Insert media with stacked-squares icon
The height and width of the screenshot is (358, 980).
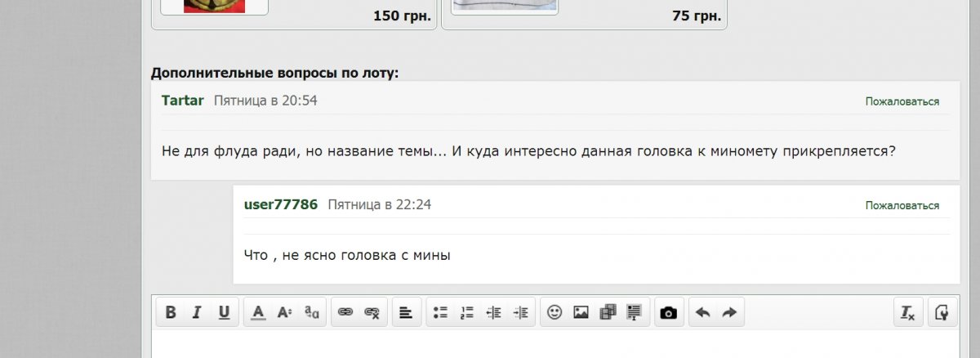point(608,312)
